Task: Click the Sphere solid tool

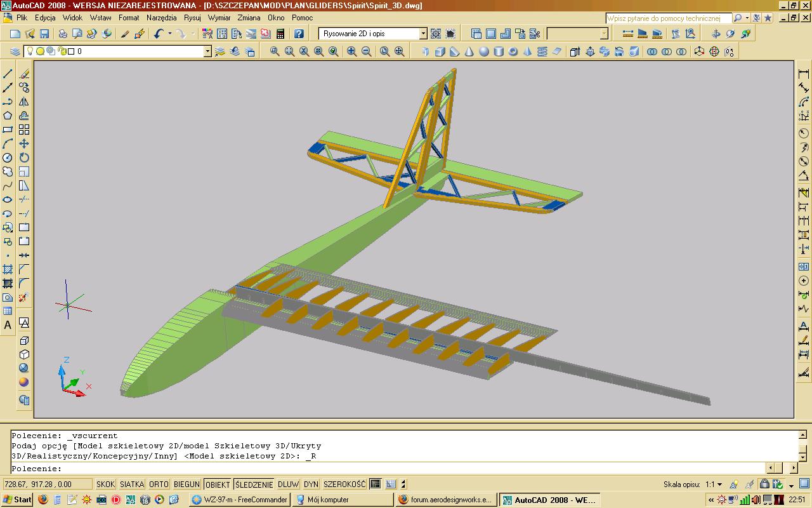Action: 484,51
